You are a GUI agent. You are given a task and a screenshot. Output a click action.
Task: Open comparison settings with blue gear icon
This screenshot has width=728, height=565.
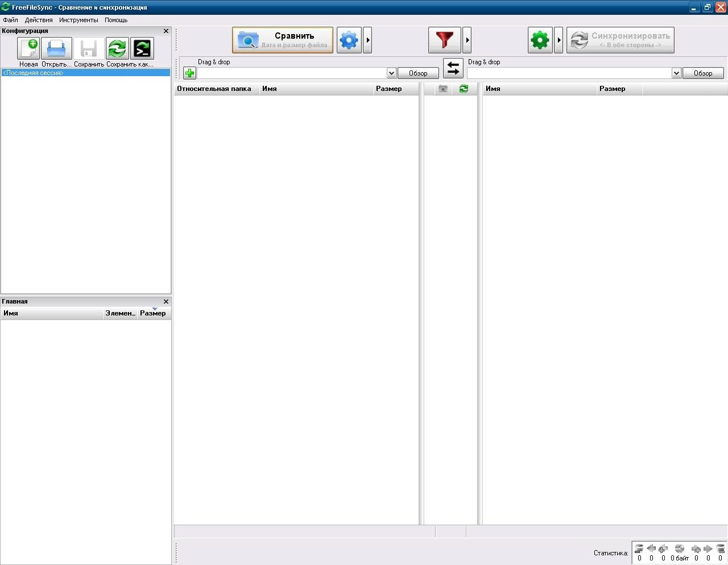pyautogui.click(x=349, y=40)
